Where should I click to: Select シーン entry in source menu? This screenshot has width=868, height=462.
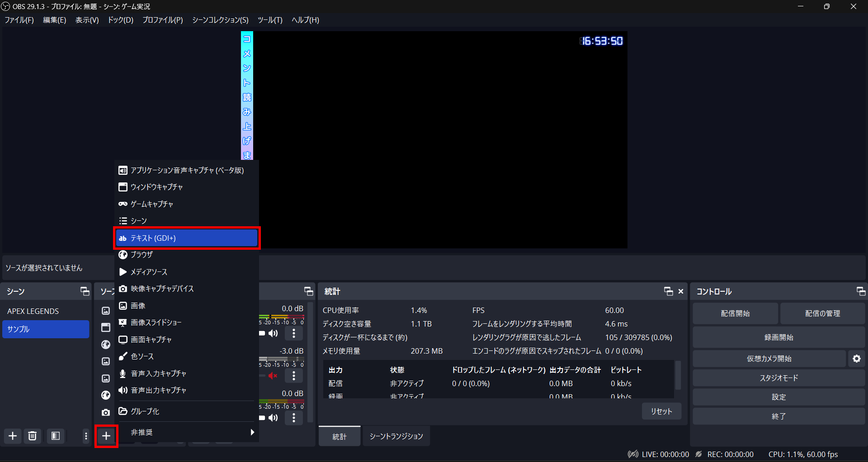coord(186,221)
